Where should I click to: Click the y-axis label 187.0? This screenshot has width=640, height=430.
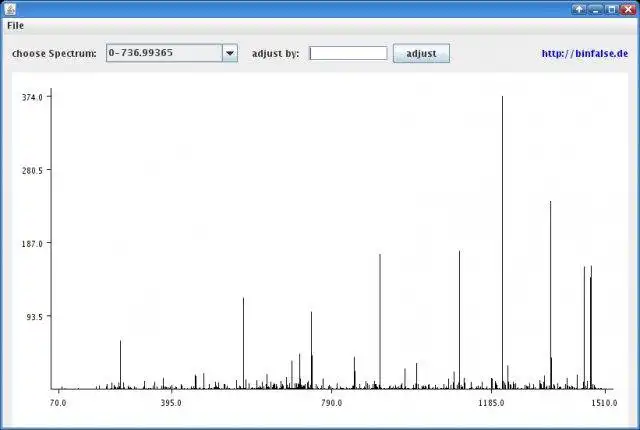click(x=32, y=244)
